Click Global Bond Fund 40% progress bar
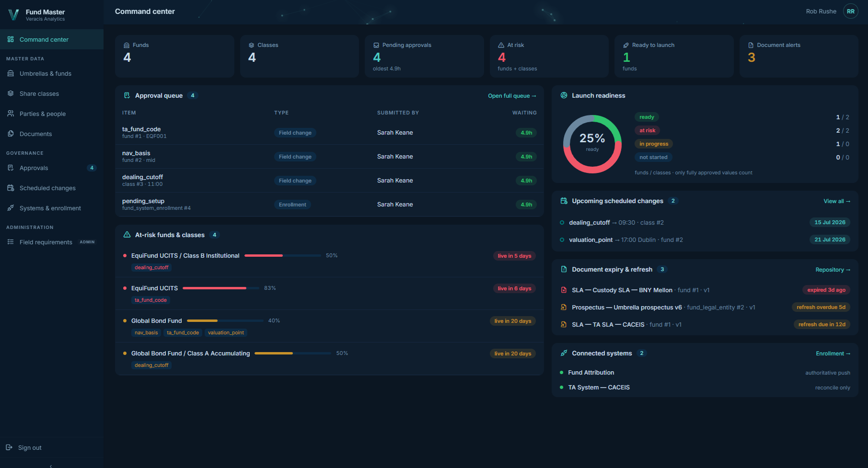868x468 pixels. tap(225, 320)
